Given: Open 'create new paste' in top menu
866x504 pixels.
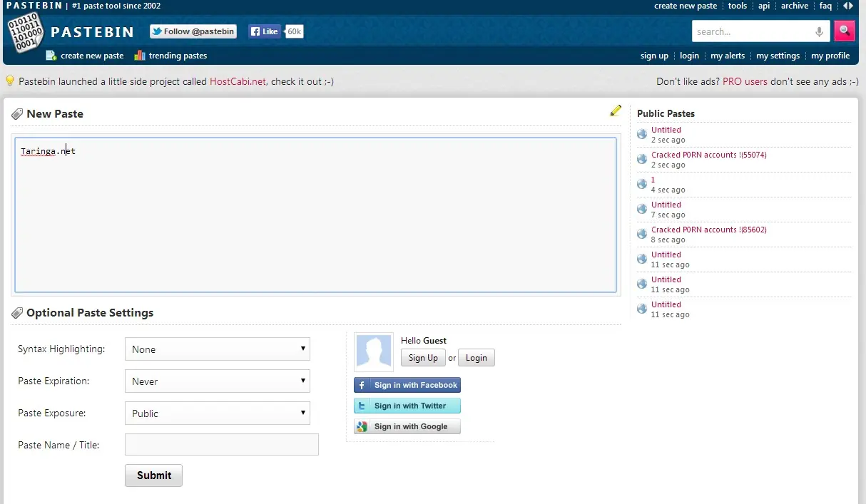Looking at the screenshot, I should (x=686, y=6).
